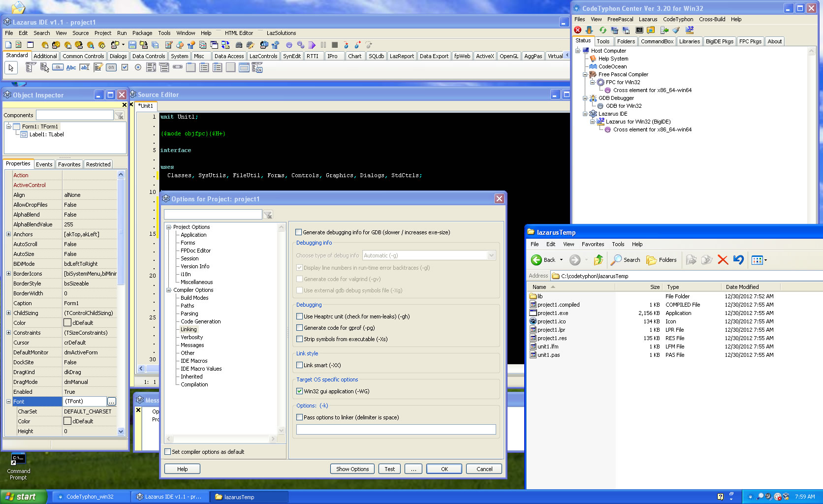This screenshot has height=504, width=823.
Task: Open Favorites menu in lazarusTemp window
Action: tap(593, 244)
